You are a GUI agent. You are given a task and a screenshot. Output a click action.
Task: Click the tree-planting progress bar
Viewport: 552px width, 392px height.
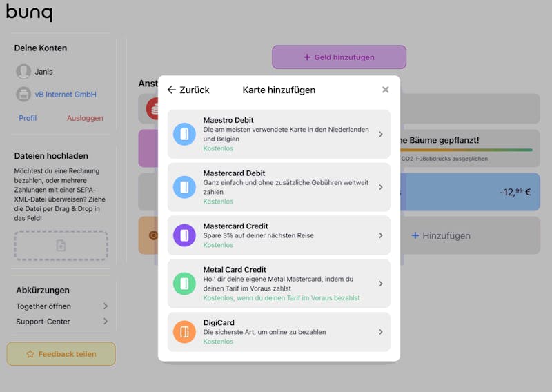point(466,150)
